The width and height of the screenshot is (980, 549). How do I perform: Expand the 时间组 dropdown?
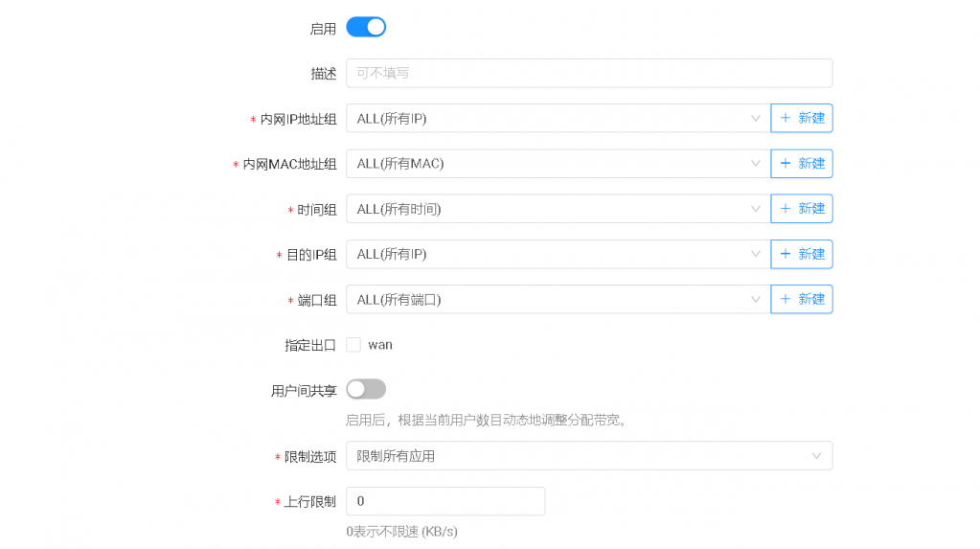(x=558, y=209)
